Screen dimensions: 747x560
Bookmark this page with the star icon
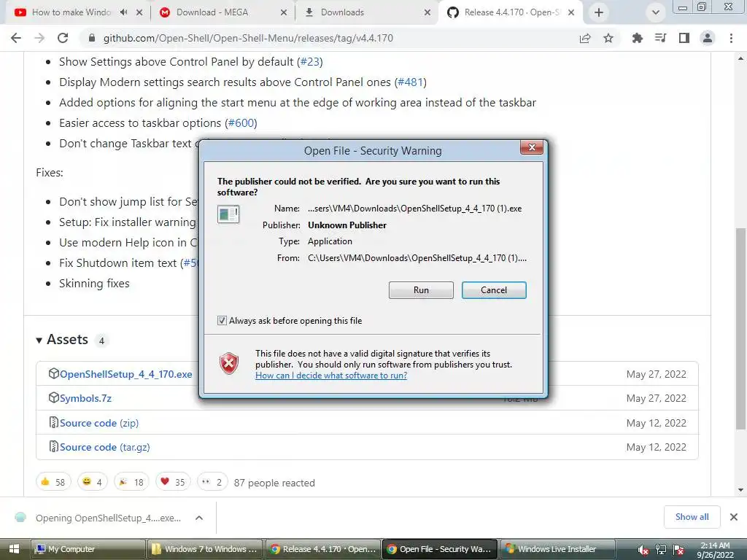pyautogui.click(x=608, y=38)
